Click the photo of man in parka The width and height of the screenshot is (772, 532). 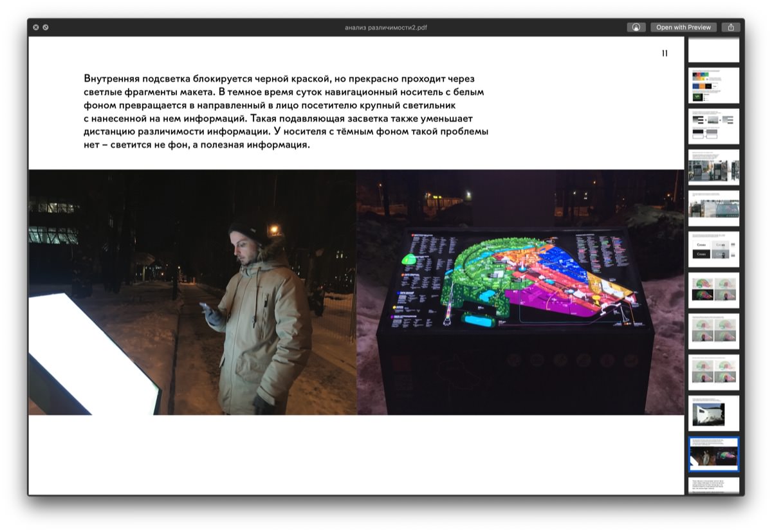[x=192, y=292]
